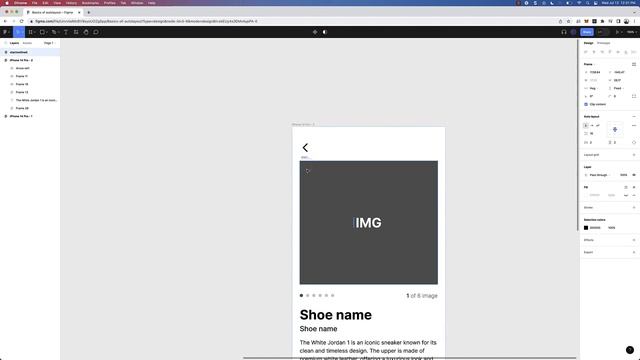Open Chrome File menu
Image resolution: width=640 pixels, height=360 pixels.
[34, 3]
